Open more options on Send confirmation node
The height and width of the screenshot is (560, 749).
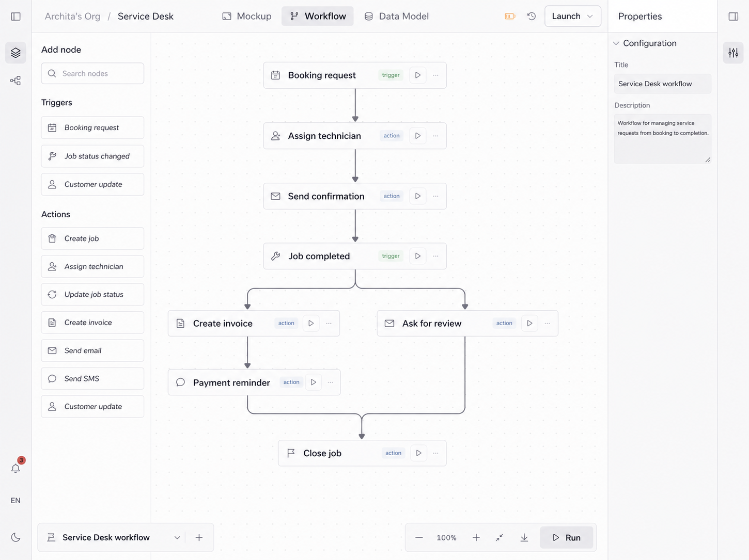[436, 196]
